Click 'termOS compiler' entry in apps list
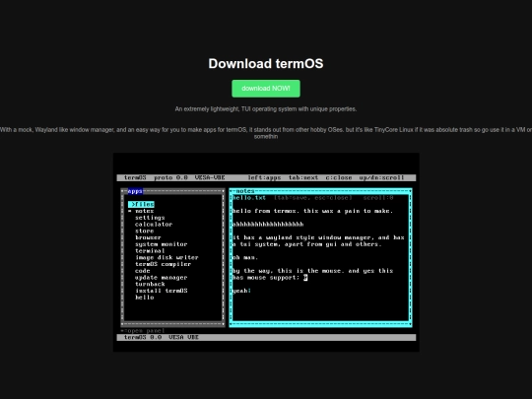532x399 pixels. click(163, 264)
